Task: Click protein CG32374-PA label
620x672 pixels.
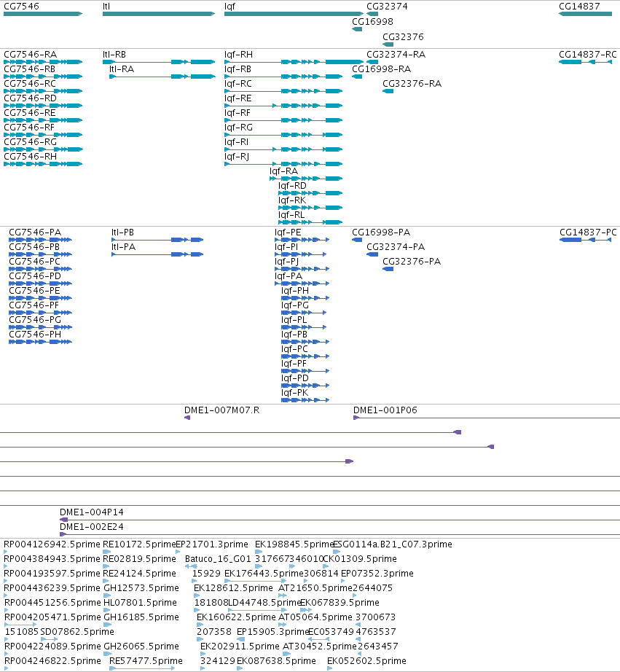Action: (x=396, y=247)
